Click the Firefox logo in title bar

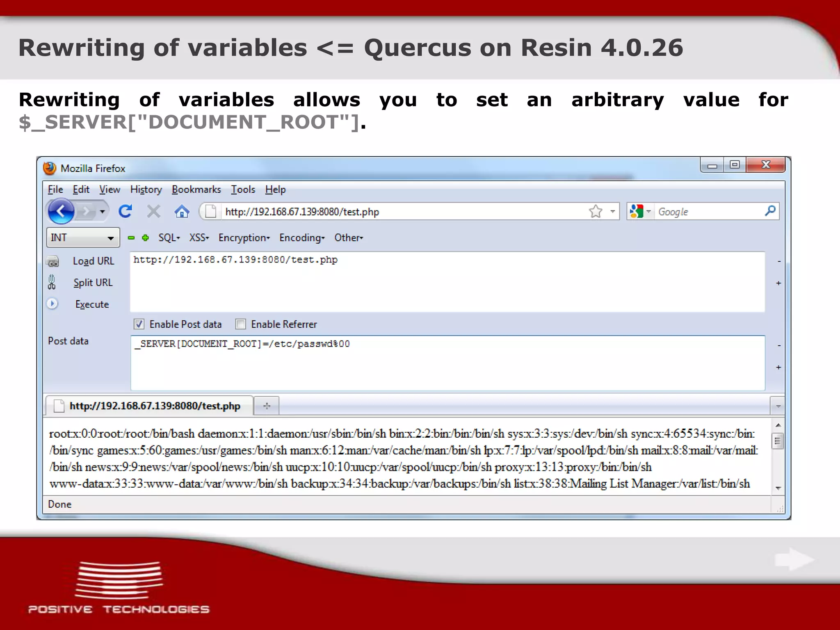point(50,168)
